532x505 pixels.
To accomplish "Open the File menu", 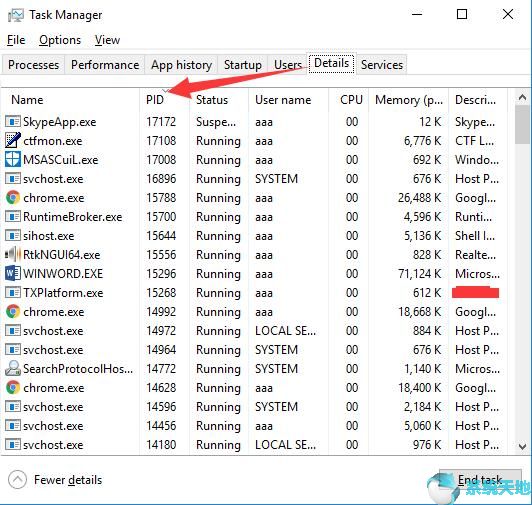I will click(x=16, y=40).
